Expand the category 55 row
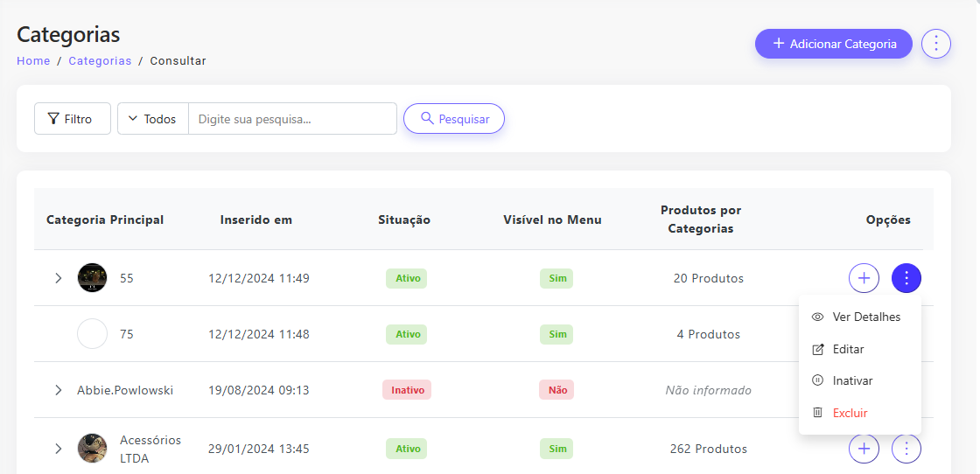980x474 pixels. tap(59, 278)
